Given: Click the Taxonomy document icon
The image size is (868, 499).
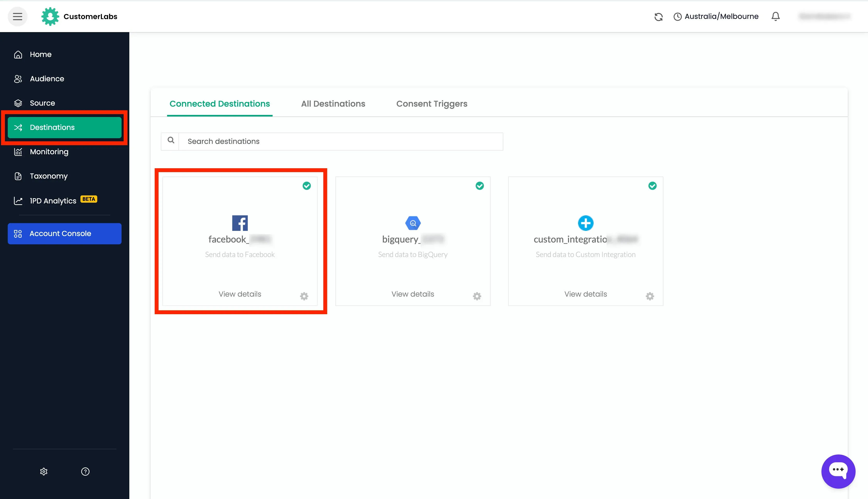Looking at the screenshot, I should pyautogui.click(x=18, y=176).
